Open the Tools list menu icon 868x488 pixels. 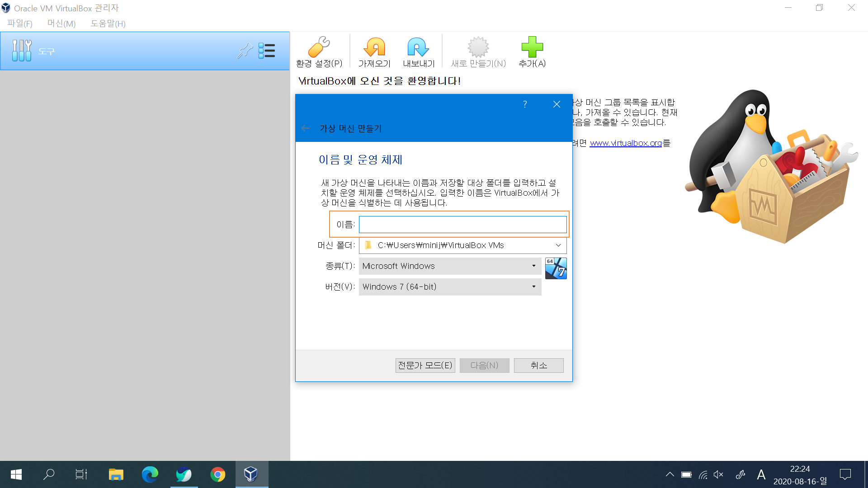[267, 51]
